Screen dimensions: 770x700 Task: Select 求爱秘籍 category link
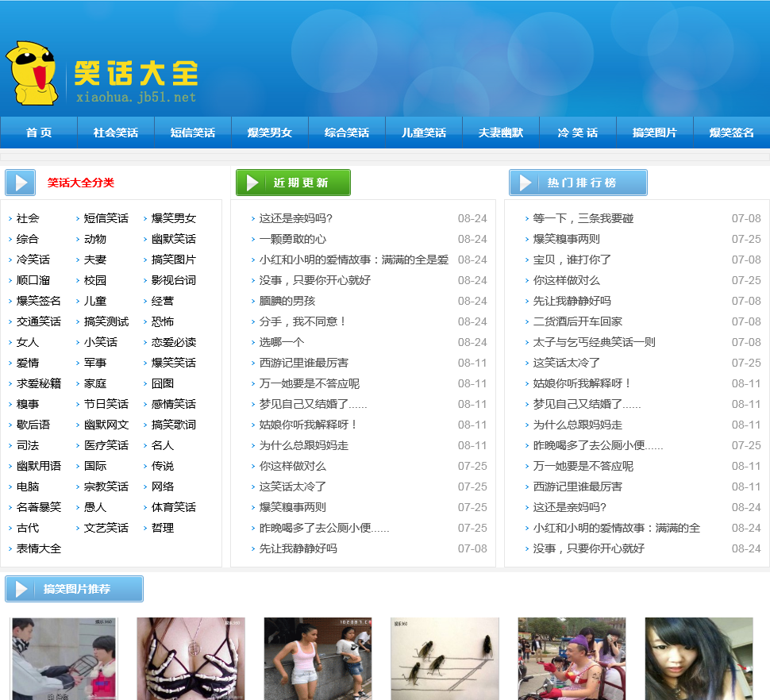(x=39, y=383)
